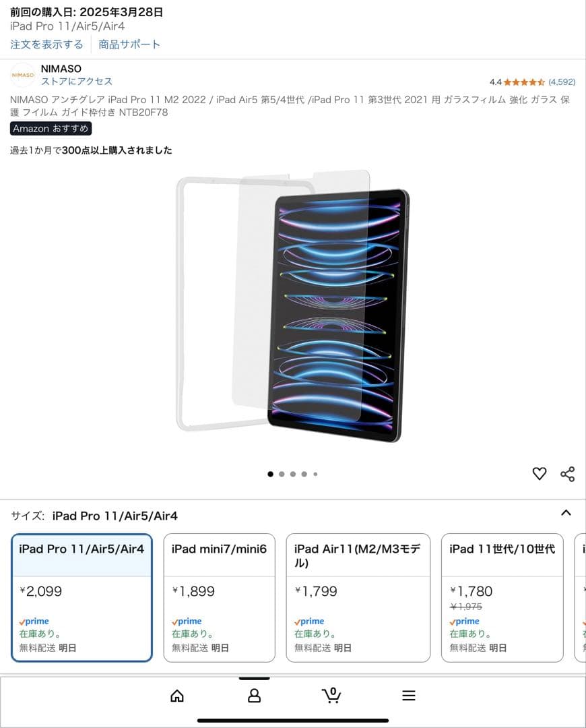Share this product via the share icon
The height and width of the screenshot is (728, 586).
568,474
